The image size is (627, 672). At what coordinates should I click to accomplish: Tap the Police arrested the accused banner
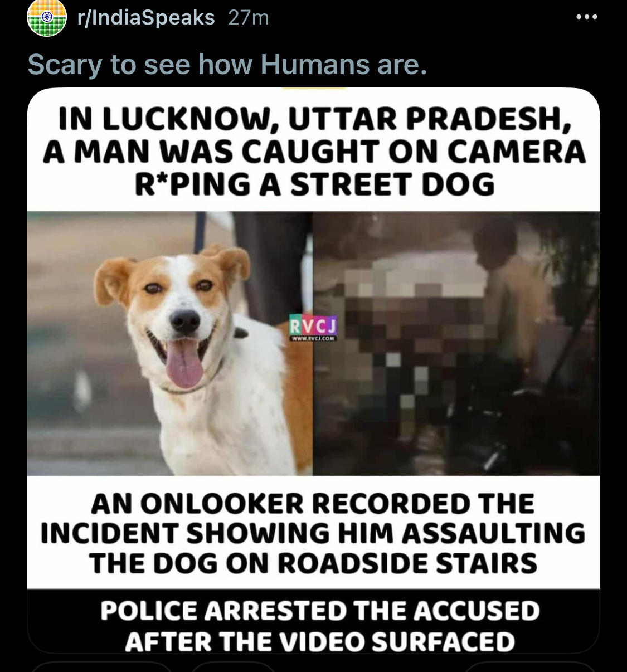pyautogui.click(x=313, y=621)
